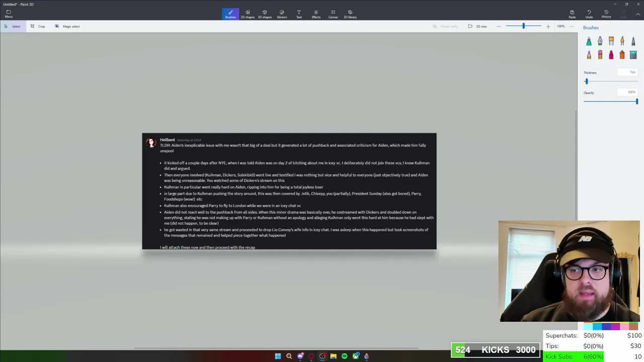This screenshot has width=644, height=362.
Task: Select the Eraser tool
Action: [x=600, y=55]
